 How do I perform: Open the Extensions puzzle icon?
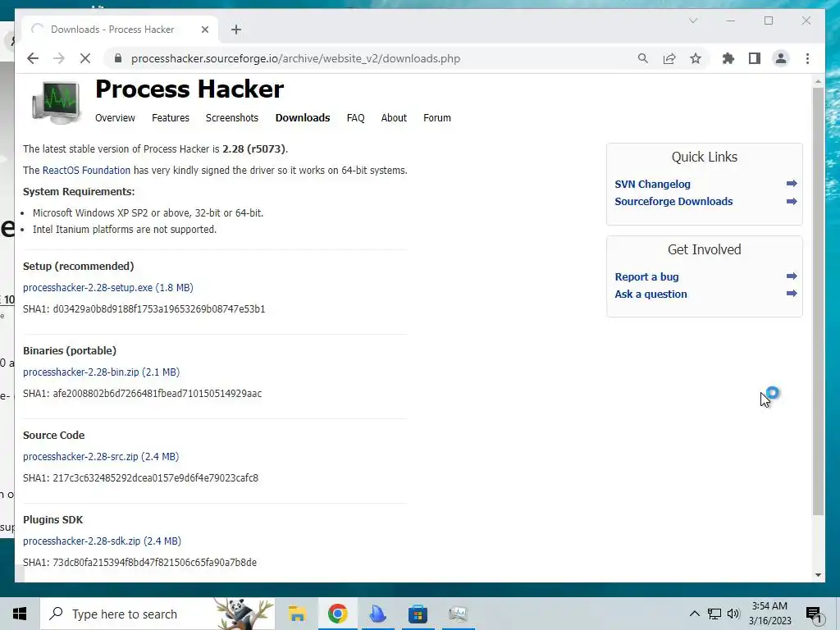click(728, 58)
